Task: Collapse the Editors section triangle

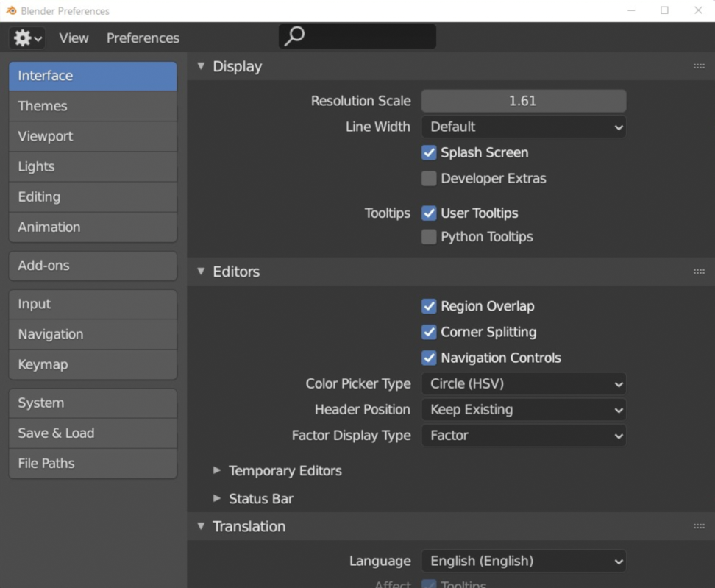Action: coord(201,272)
